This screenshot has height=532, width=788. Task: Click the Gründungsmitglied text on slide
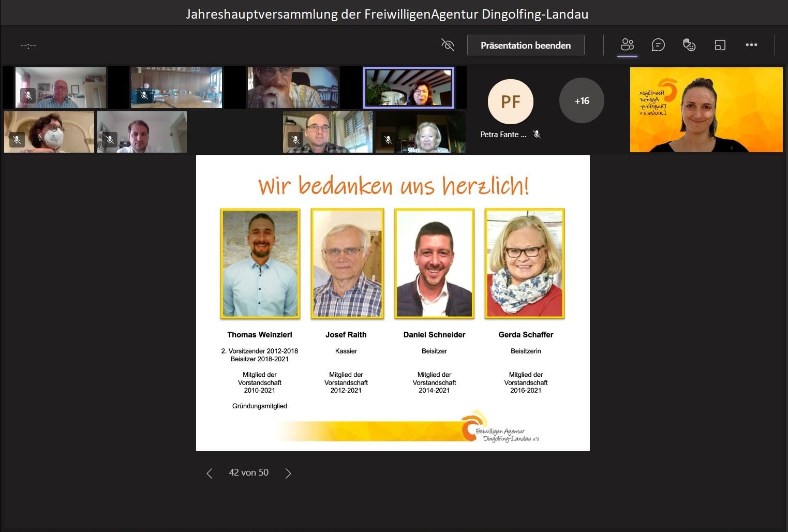tap(260, 406)
